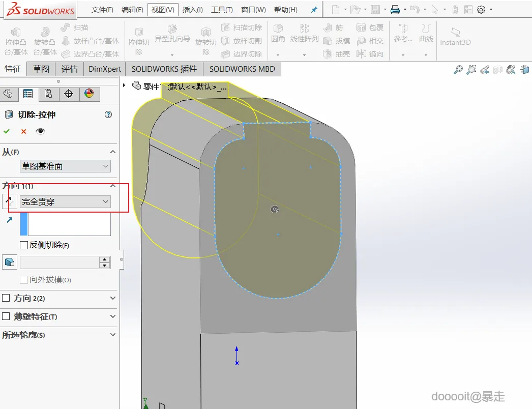
Task: Switch to the 草图 tab
Action: click(41, 69)
